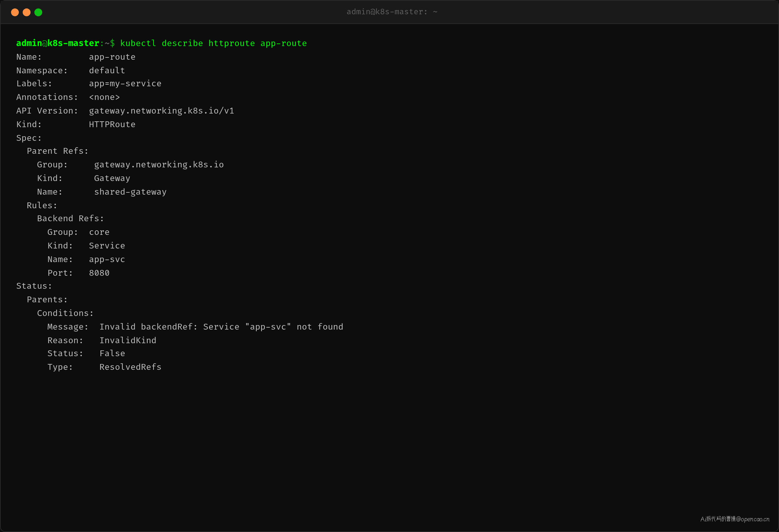The height and width of the screenshot is (532, 779).
Task: Click the admin@k8s-master prompt text
Action: click(x=58, y=43)
